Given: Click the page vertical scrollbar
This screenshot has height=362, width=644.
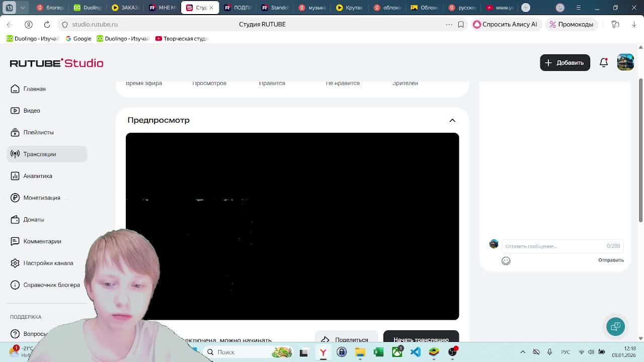Looking at the screenshot, I should pyautogui.click(x=640, y=150).
